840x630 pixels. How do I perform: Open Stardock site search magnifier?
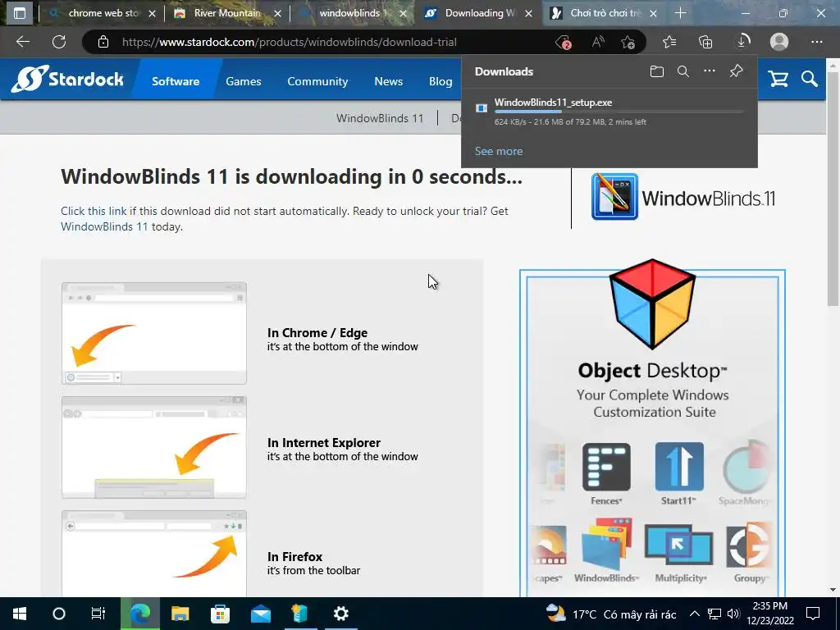[x=810, y=80]
